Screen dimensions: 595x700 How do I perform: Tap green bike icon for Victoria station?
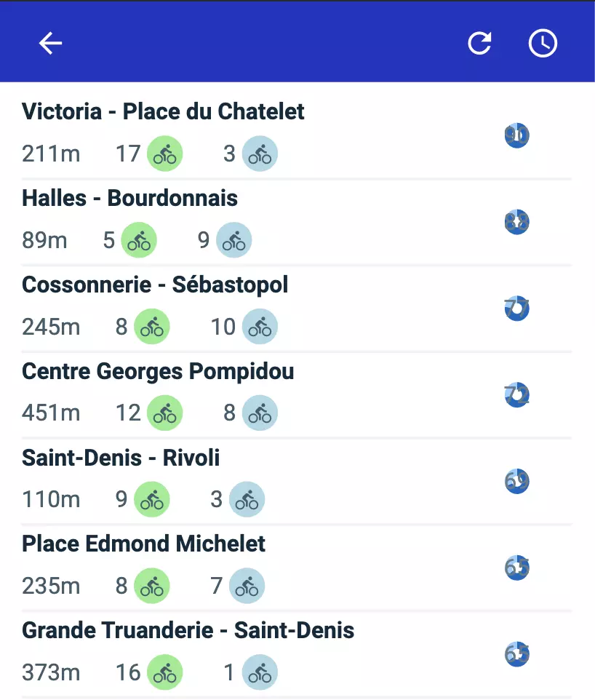[165, 154]
